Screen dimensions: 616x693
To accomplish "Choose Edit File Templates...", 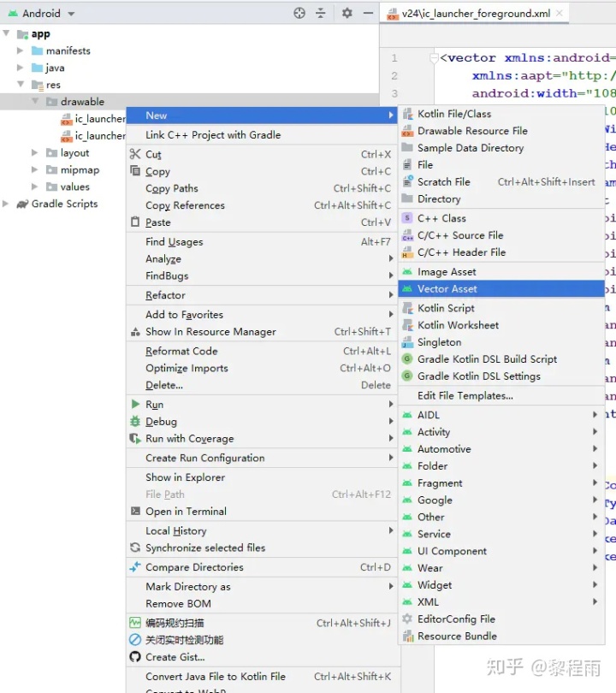I will point(501,395).
